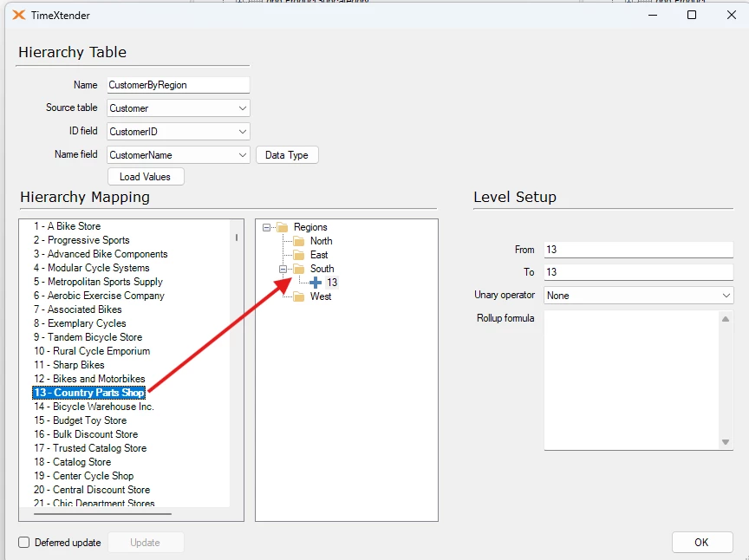The width and height of the screenshot is (749, 560).
Task: Click the Update button
Action: coord(146,543)
